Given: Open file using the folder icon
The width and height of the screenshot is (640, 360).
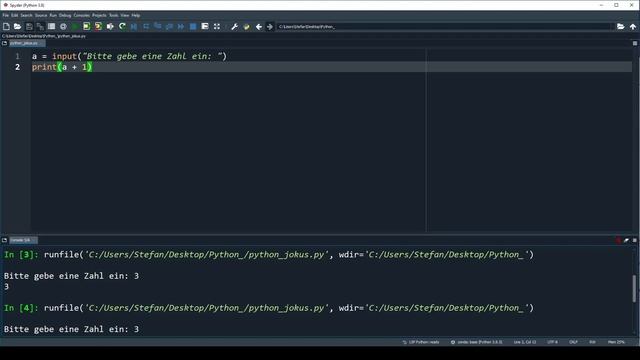Looking at the screenshot, I should pos(17,27).
